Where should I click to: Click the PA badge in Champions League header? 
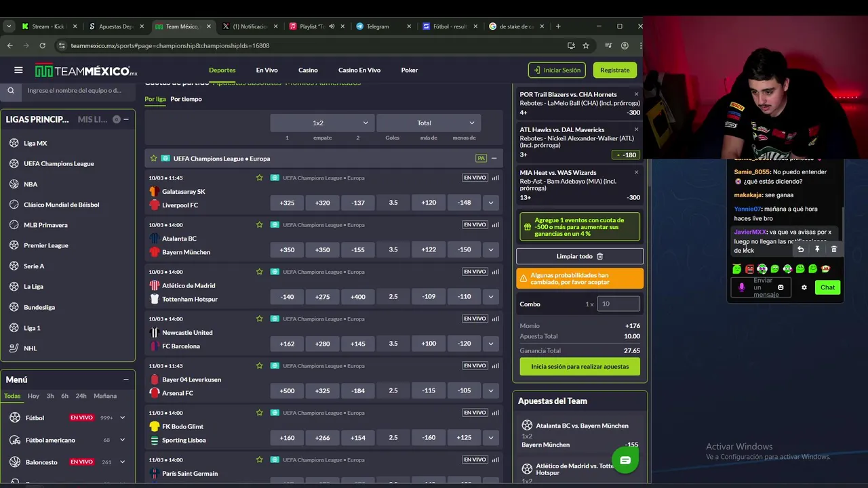[x=481, y=158]
